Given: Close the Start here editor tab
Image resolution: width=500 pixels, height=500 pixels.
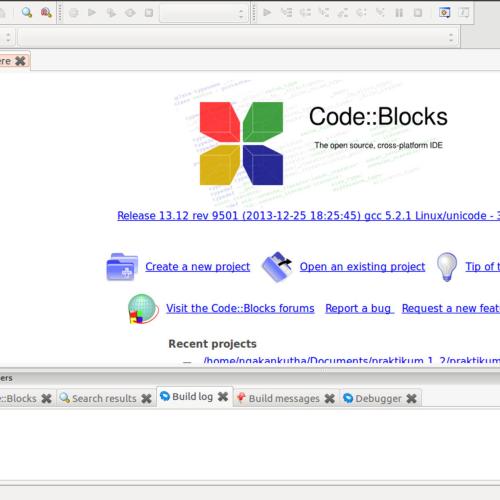Looking at the screenshot, I should tap(20, 61).
